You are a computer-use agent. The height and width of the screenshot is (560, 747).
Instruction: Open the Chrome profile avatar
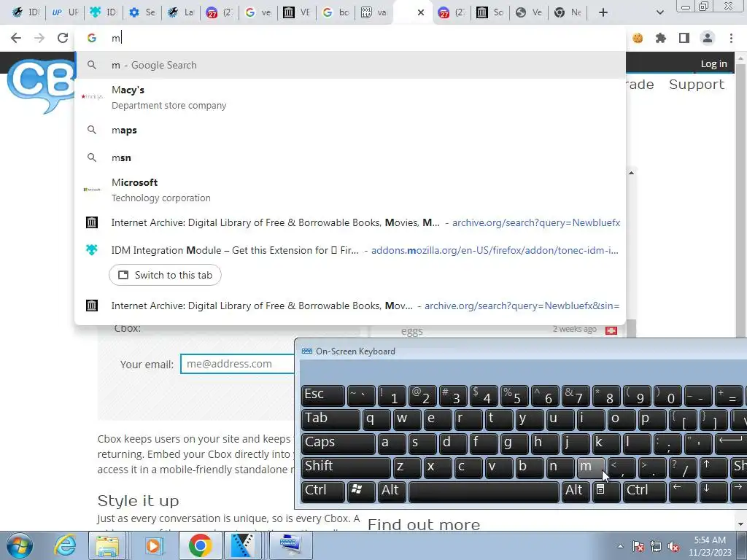(708, 38)
